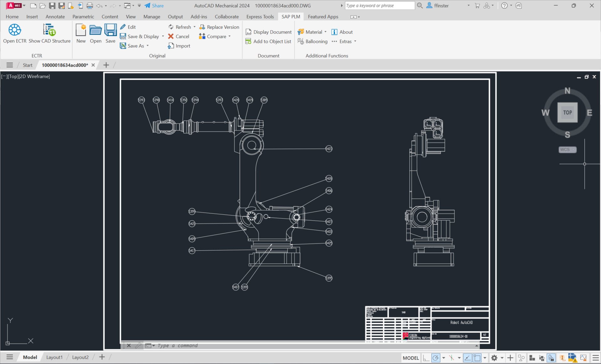Click Show CAD Structure icon
Viewport: 601px width, 364px height.
[49, 30]
